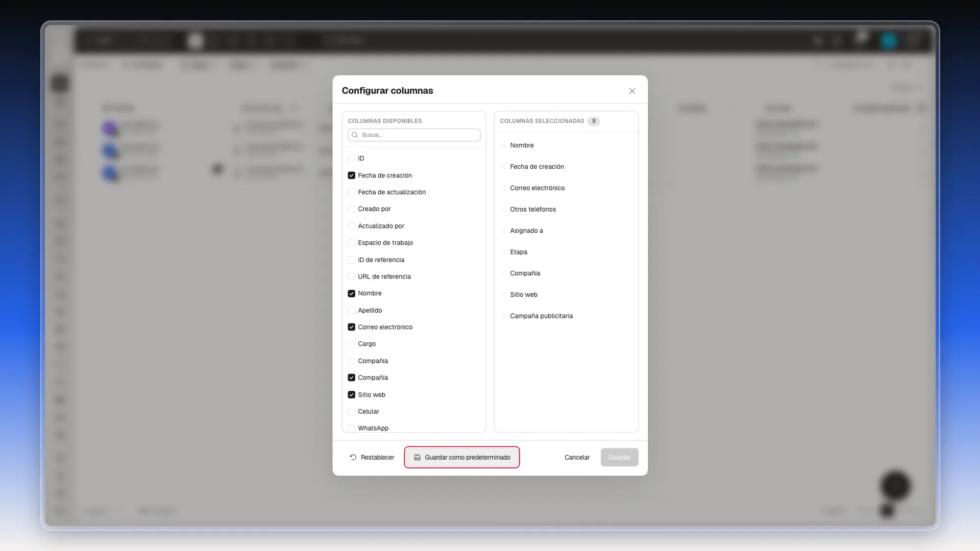
Task: Tick the Cargo checkbox
Action: point(351,344)
